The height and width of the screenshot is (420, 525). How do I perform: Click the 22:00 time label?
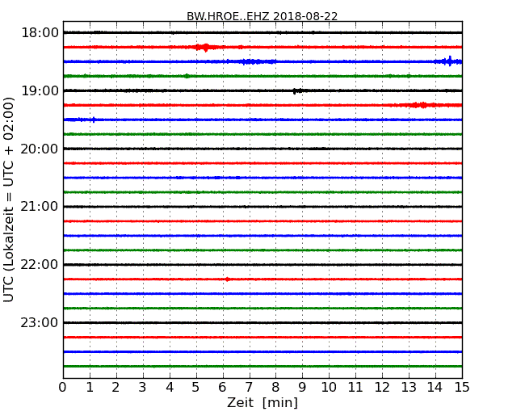40,265
